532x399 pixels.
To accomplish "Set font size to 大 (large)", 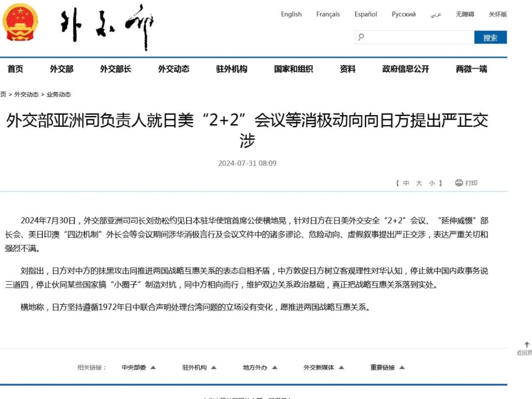I will [x=419, y=183].
